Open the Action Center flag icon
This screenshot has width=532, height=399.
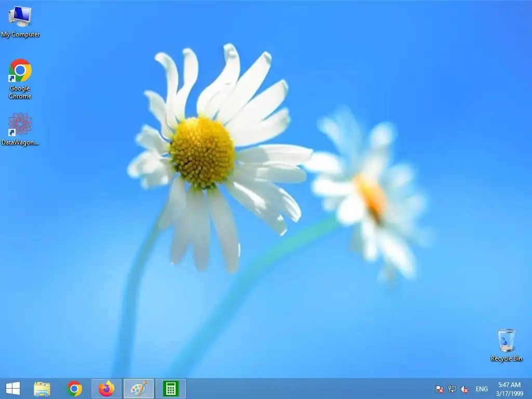pyautogui.click(x=439, y=389)
